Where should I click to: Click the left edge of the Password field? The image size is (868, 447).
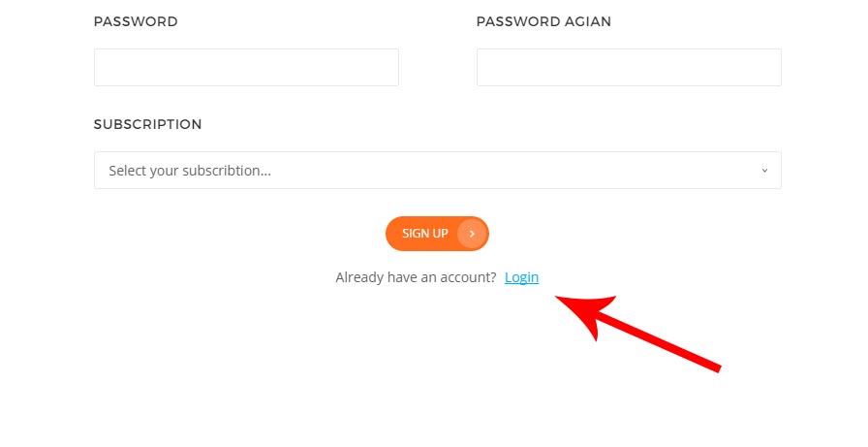pos(102,68)
